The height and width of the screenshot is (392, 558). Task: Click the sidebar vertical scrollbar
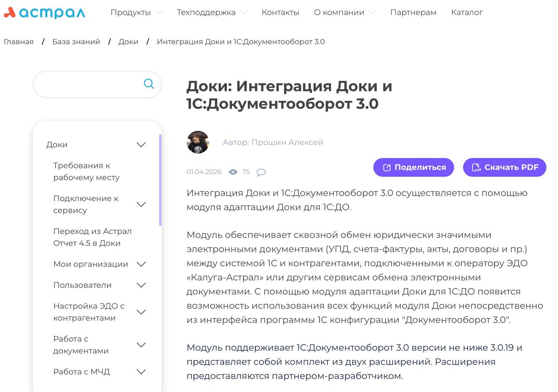160,180
